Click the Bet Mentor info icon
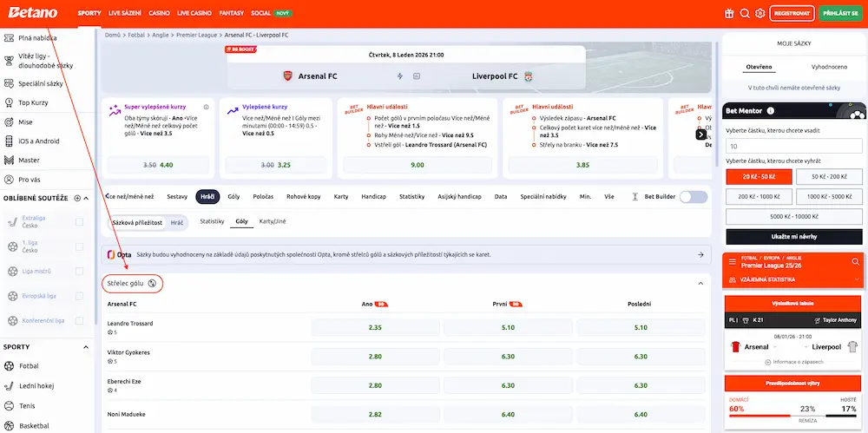Screen dimensions: 868x433 tap(770, 111)
